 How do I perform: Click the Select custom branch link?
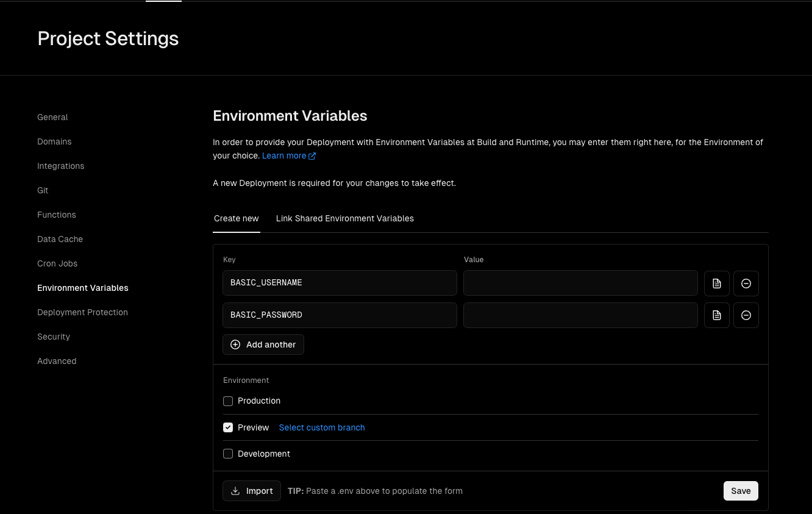pos(322,427)
